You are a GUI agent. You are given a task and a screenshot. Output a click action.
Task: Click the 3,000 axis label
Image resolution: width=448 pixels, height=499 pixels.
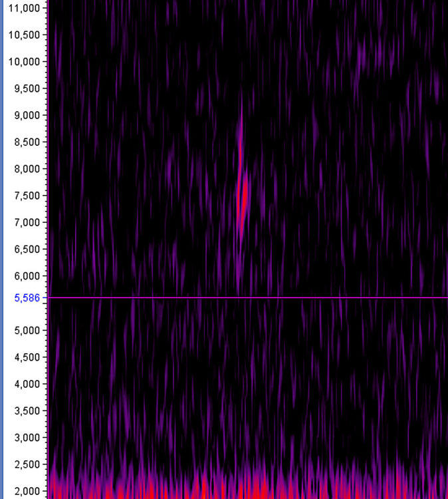tap(27, 438)
